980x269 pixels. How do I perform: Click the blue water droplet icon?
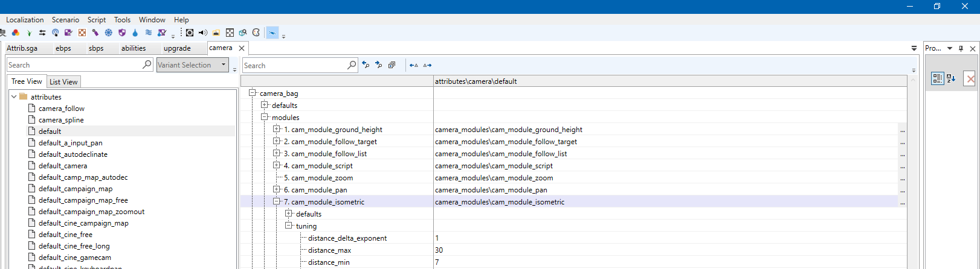[135, 33]
